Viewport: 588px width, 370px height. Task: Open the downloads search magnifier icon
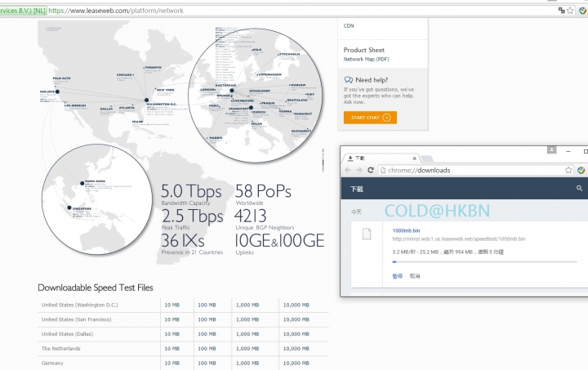[x=579, y=188]
